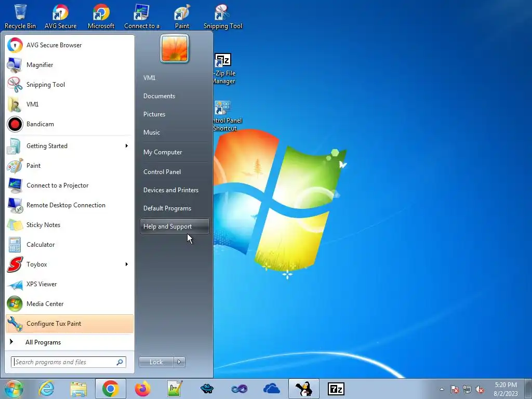Open shutdown options arrow next to Lock
532x399 pixels.
tap(179, 362)
